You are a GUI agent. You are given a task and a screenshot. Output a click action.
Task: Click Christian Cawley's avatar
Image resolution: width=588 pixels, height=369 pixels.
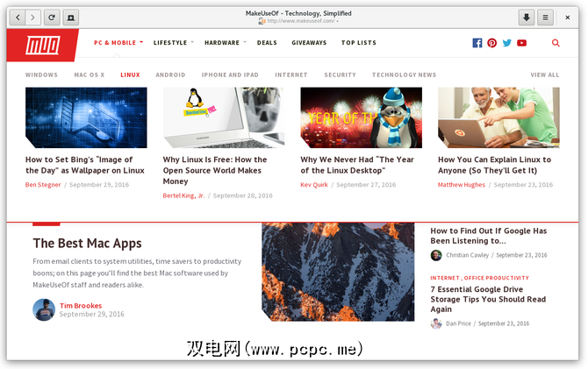[x=436, y=255]
